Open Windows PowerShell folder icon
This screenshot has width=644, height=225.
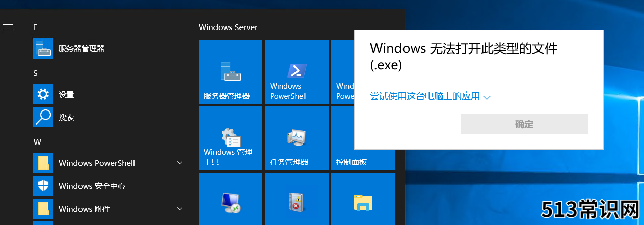coord(43,163)
